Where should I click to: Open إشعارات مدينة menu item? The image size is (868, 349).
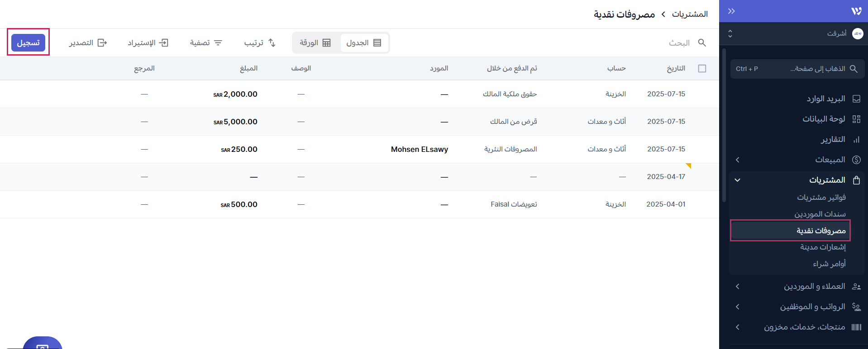822,247
